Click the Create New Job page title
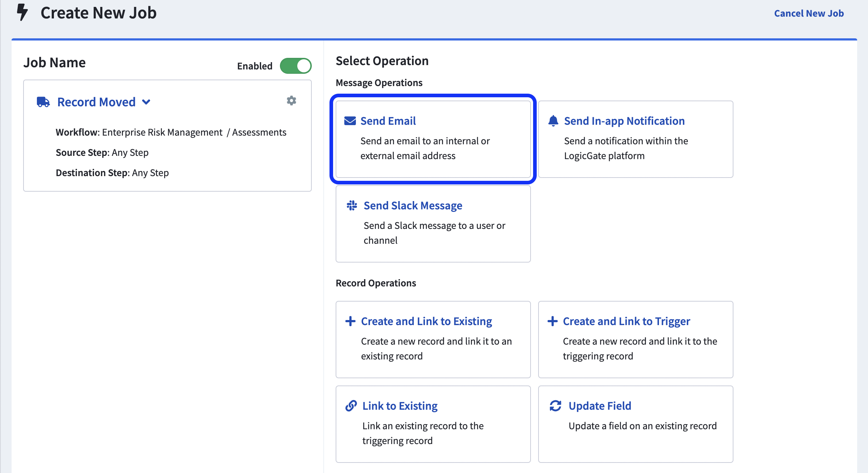 point(98,13)
